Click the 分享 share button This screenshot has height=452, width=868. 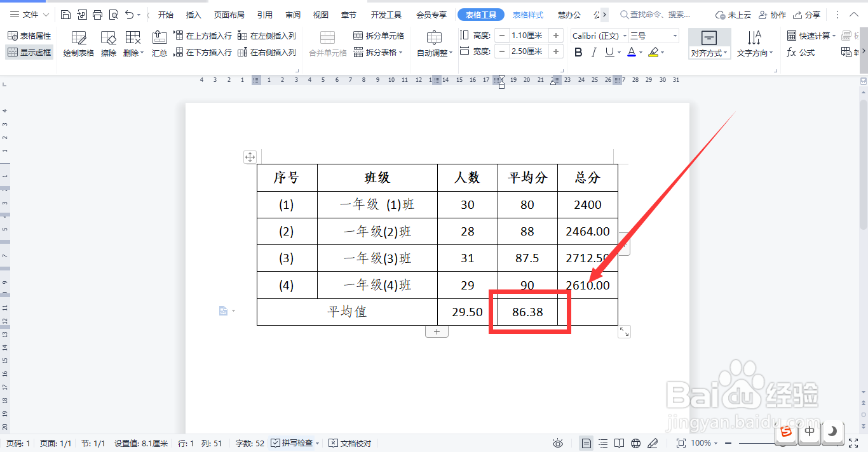[x=808, y=15]
